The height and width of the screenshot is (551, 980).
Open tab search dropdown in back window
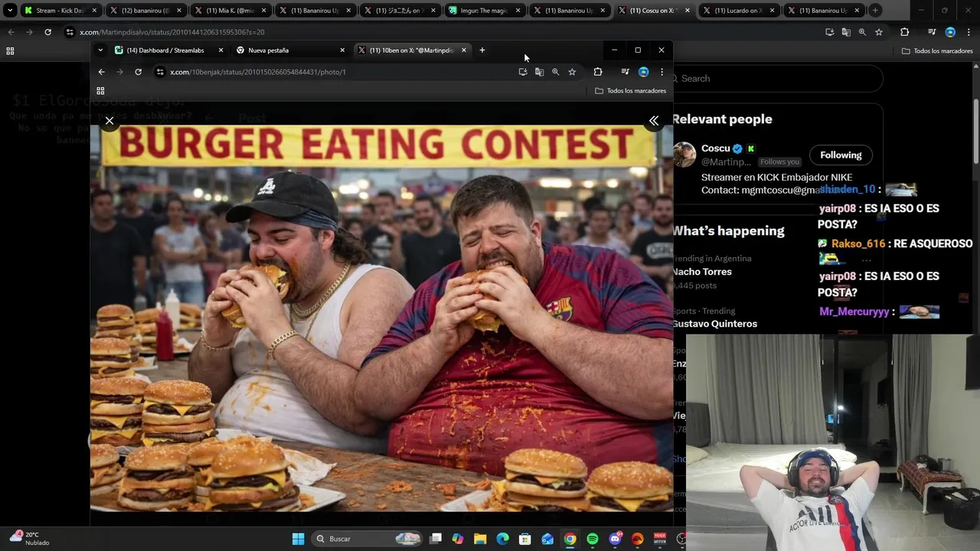[10, 11]
